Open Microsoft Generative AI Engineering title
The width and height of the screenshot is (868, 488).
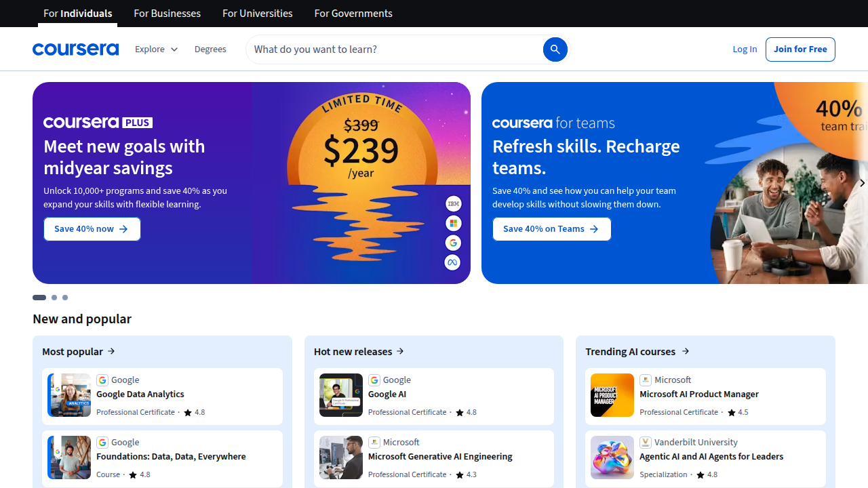(440, 456)
